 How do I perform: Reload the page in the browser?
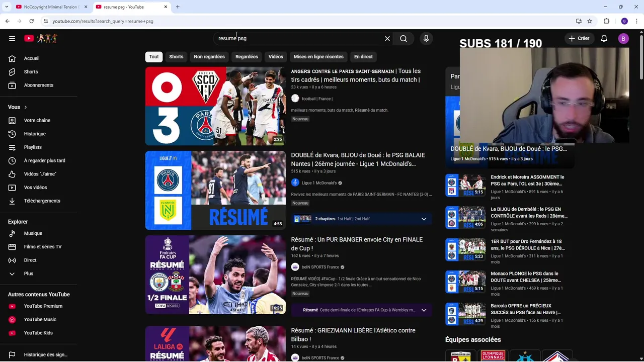(x=31, y=21)
